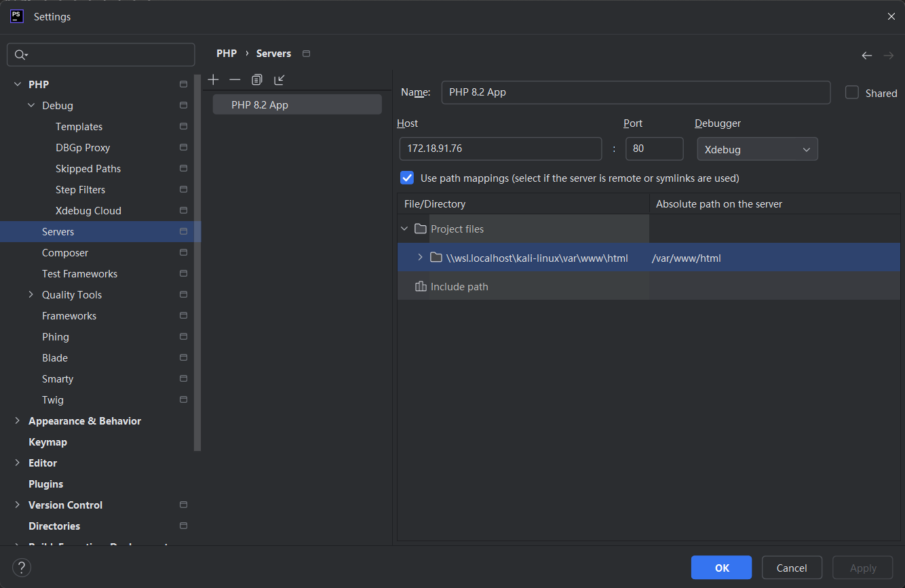Click project icon beside DBGp Proxy row
The height and width of the screenshot is (588, 905).
coord(183,147)
